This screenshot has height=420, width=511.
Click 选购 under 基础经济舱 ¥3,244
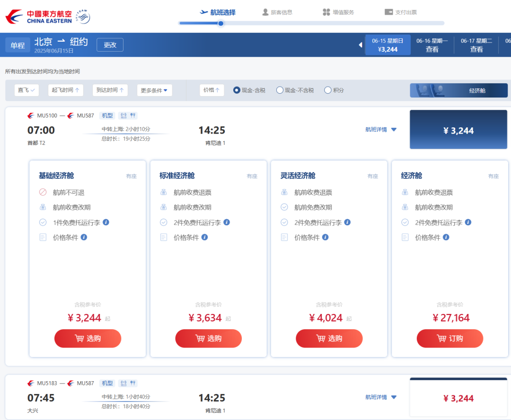point(88,339)
